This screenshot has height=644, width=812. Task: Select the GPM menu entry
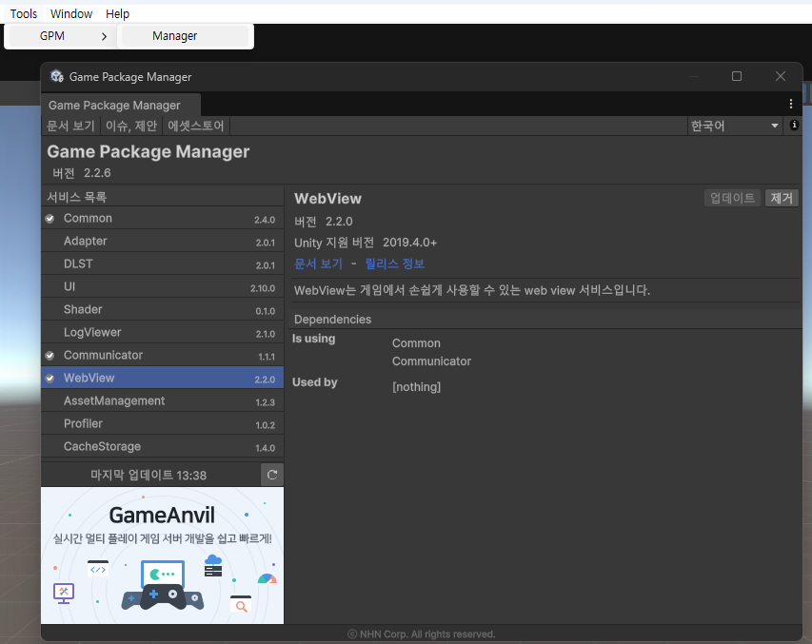[x=61, y=36]
